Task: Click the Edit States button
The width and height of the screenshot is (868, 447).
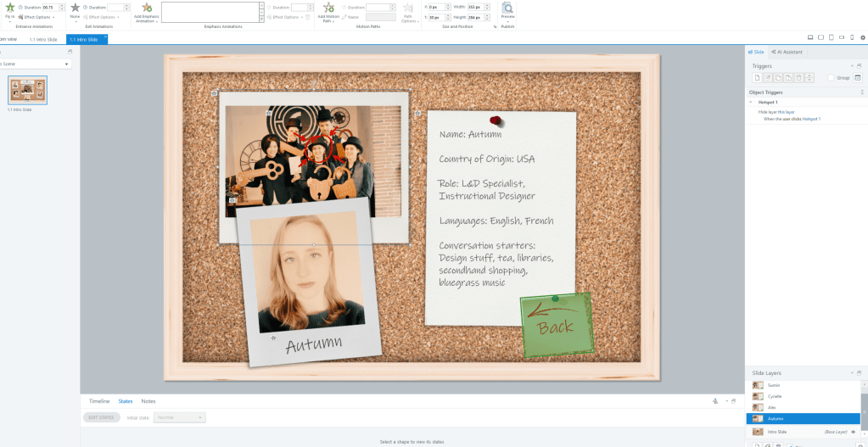Action: coord(101,417)
